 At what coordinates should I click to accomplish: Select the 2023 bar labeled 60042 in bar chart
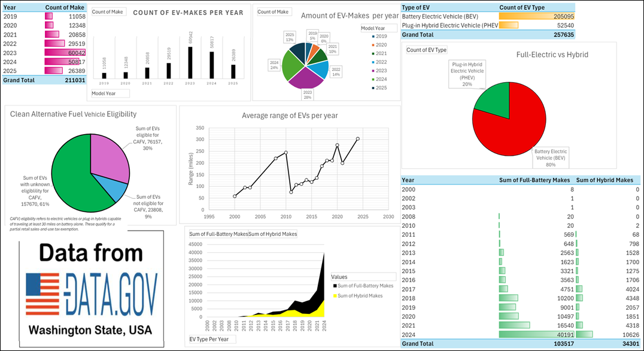[x=190, y=62]
